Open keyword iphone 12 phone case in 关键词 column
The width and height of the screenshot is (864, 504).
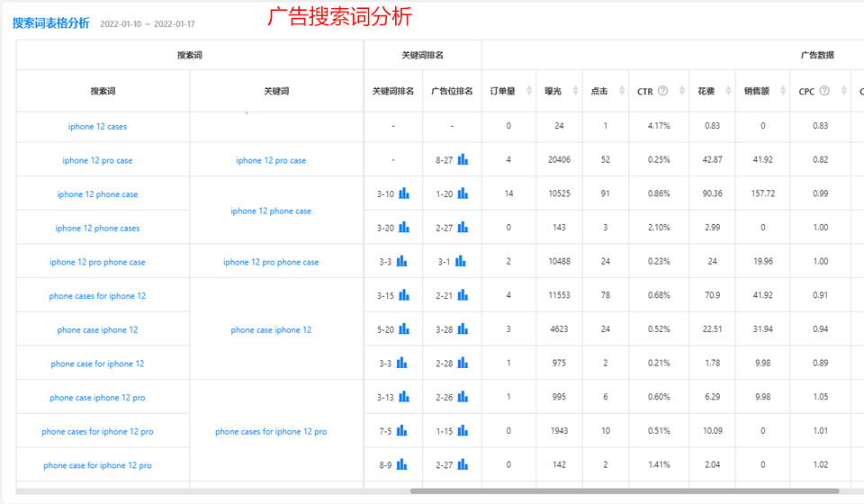[271, 211]
